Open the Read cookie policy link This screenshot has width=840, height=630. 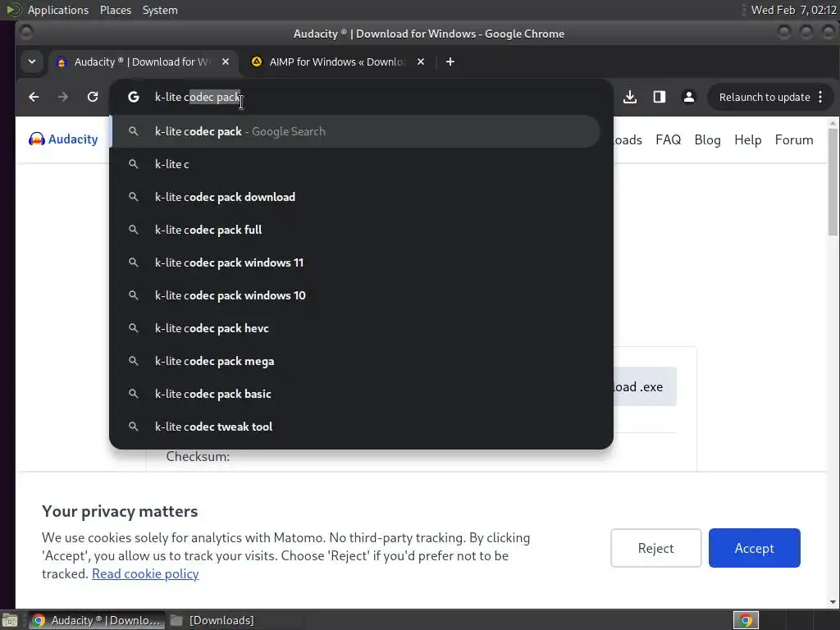click(145, 573)
